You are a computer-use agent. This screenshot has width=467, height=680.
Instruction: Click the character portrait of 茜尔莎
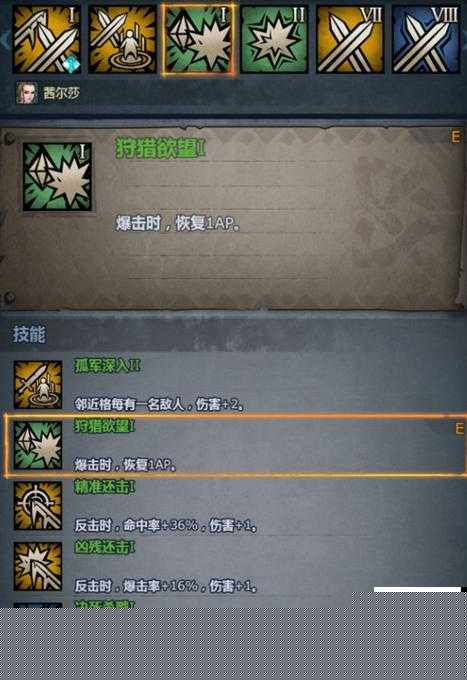[x=27, y=93]
